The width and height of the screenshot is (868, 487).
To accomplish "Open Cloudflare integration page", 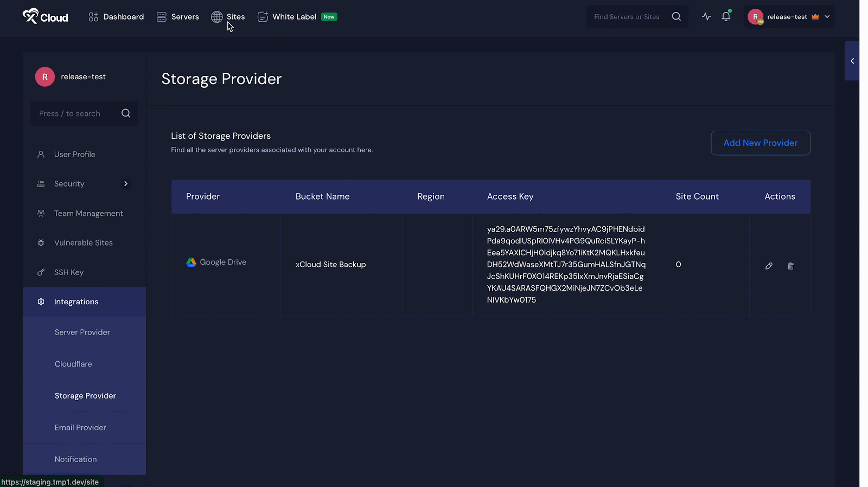I will pyautogui.click(x=73, y=364).
